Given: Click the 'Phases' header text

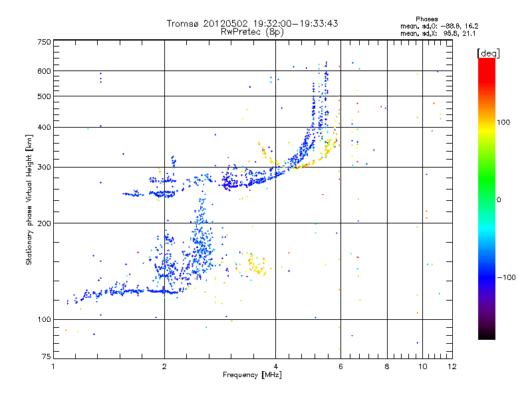Looking at the screenshot, I should tap(427, 19).
